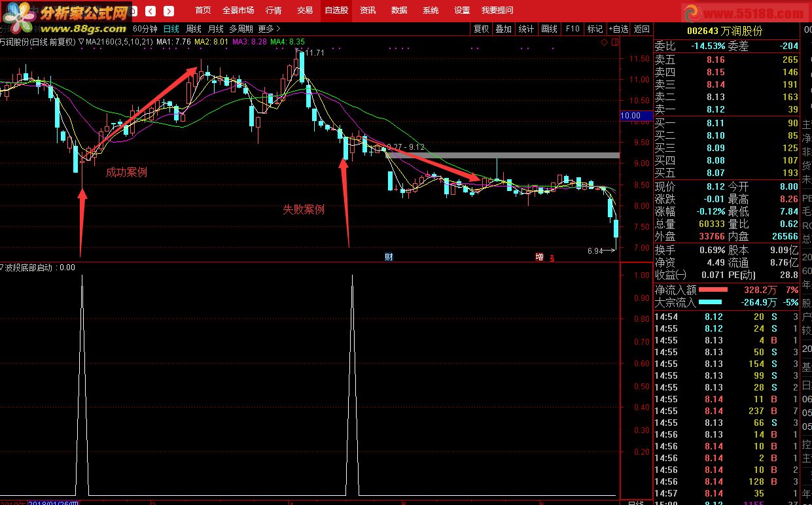Image resolution: width=812 pixels, height=505 pixels.
Task: Click the 换手 0.69% value
Action: (x=712, y=250)
